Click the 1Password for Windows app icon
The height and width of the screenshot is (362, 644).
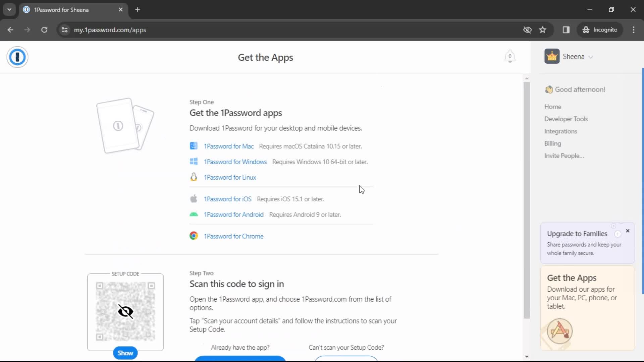193,161
